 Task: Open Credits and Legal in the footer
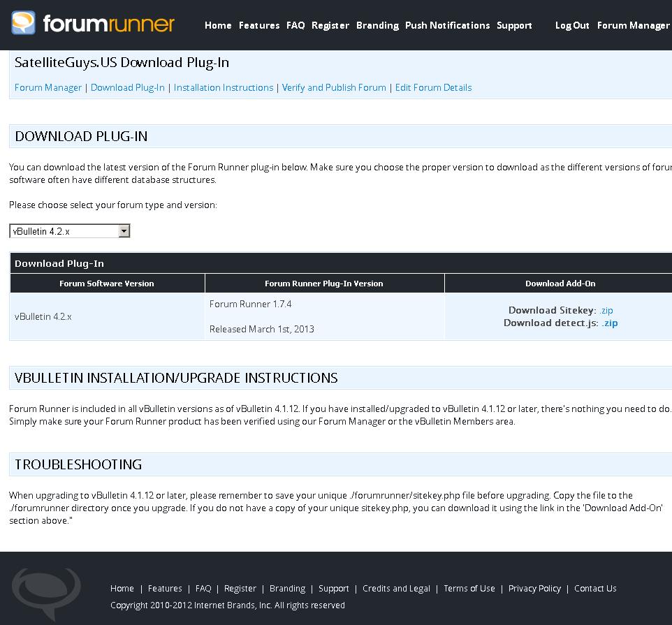pyautogui.click(x=397, y=589)
